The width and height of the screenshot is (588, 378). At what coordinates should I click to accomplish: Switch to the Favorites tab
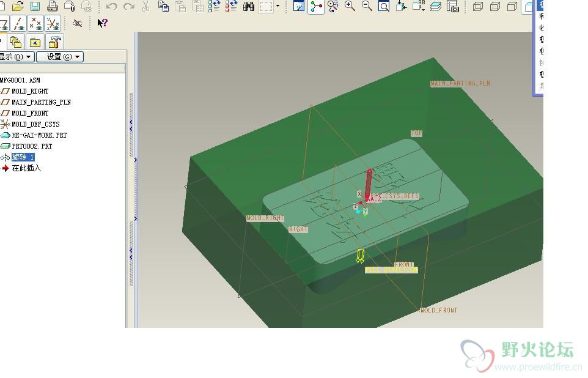tap(35, 42)
